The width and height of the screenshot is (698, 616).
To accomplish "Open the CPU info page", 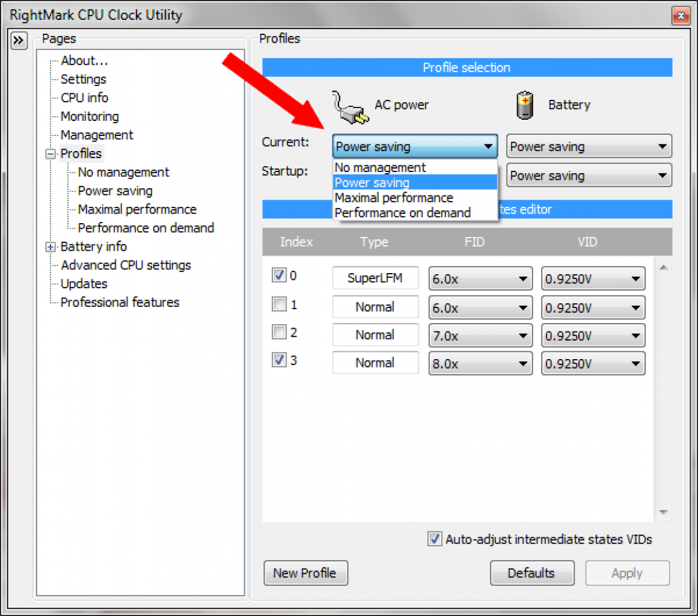I will click(x=84, y=97).
